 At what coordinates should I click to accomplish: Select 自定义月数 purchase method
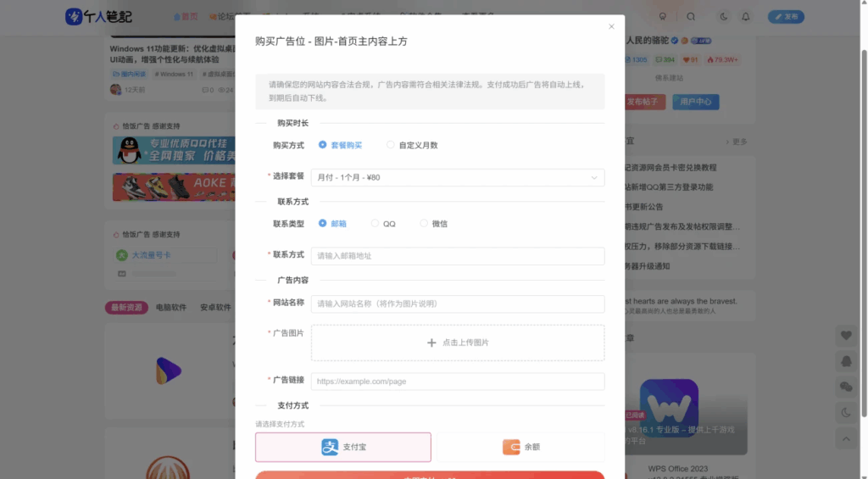[x=391, y=145]
